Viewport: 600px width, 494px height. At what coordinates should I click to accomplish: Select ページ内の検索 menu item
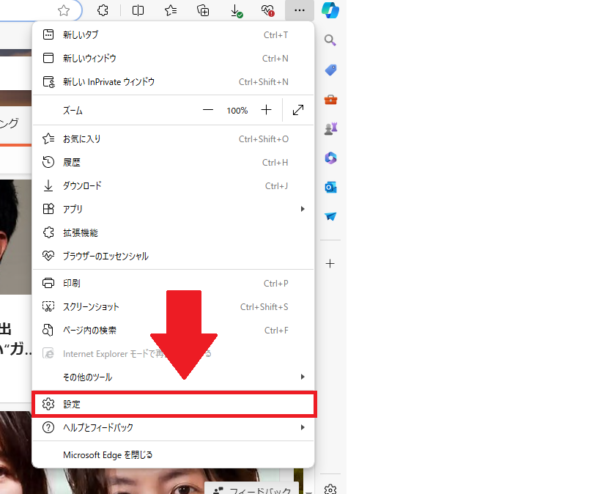[x=173, y=330]
